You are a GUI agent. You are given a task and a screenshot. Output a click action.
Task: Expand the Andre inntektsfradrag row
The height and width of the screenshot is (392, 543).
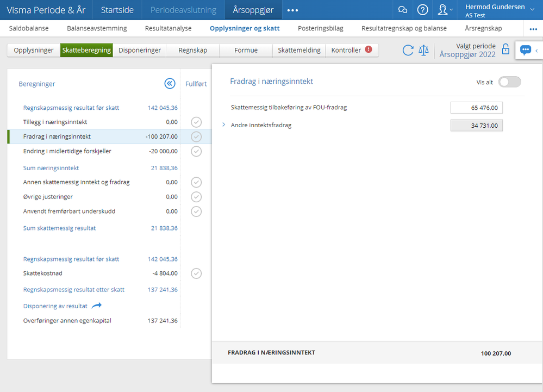[223, 125]
